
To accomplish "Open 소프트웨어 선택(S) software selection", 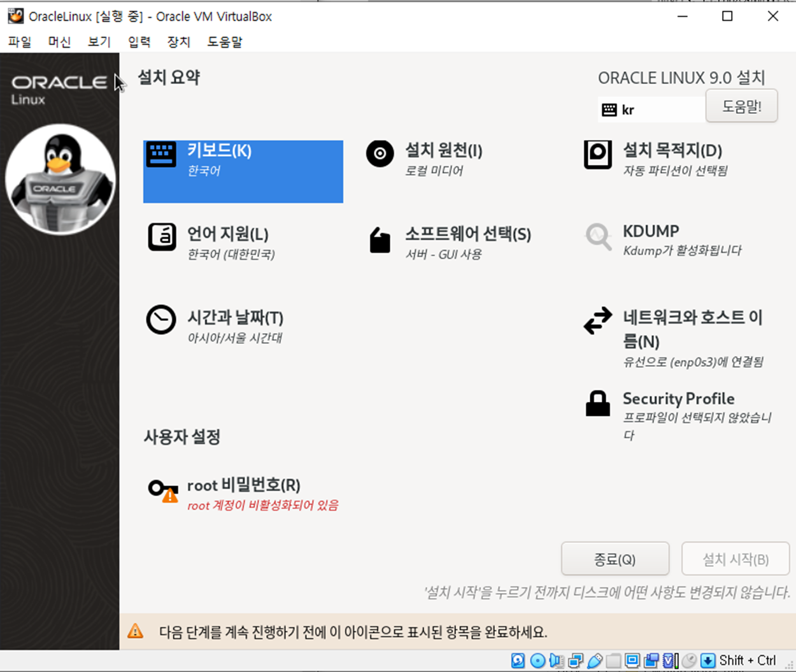I will point(468,234).
